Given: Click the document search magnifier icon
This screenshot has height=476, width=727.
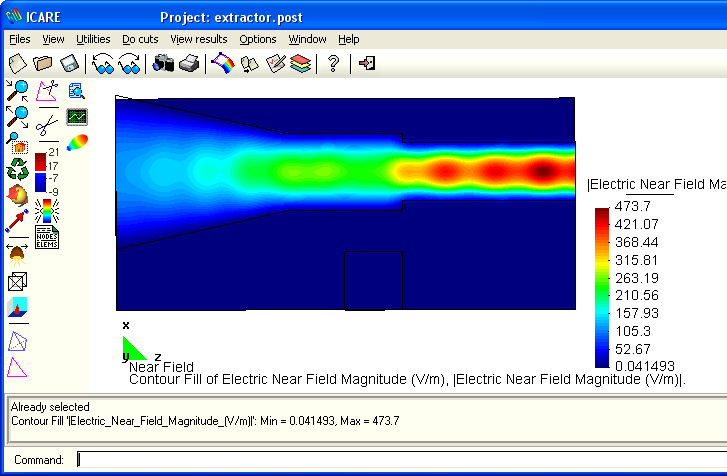Looking at the screenshot, I should [x=77, y=90].
